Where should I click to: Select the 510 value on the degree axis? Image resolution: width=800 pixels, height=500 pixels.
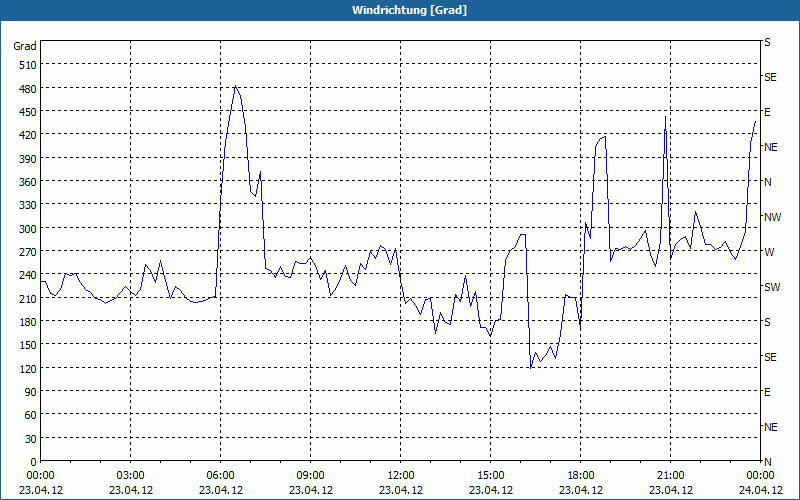click(28, 65)
